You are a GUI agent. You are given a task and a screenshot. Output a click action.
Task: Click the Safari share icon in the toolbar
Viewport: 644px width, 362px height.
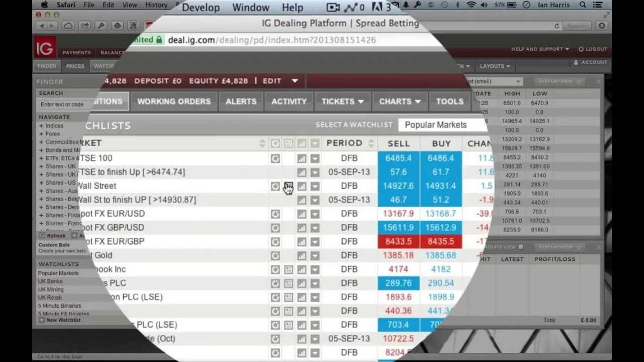(85, 25)
